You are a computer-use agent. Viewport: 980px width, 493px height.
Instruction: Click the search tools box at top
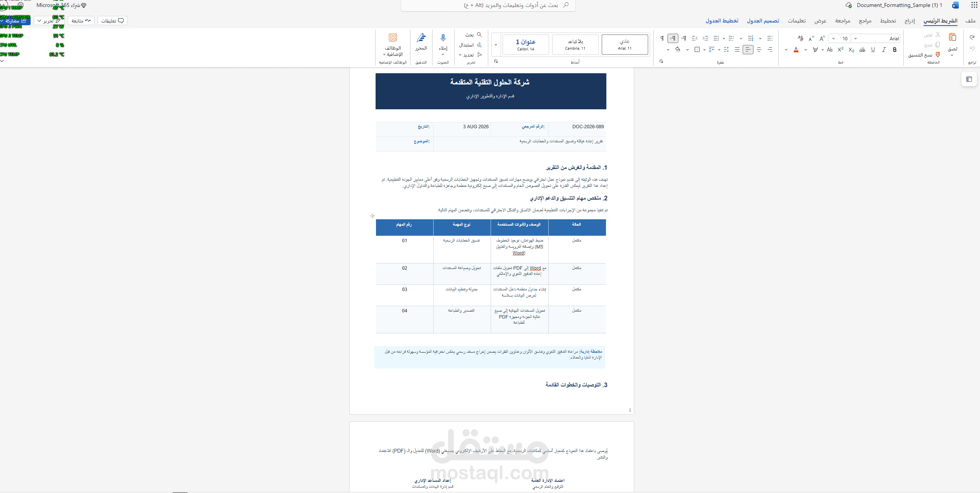(x=488, y=5)
